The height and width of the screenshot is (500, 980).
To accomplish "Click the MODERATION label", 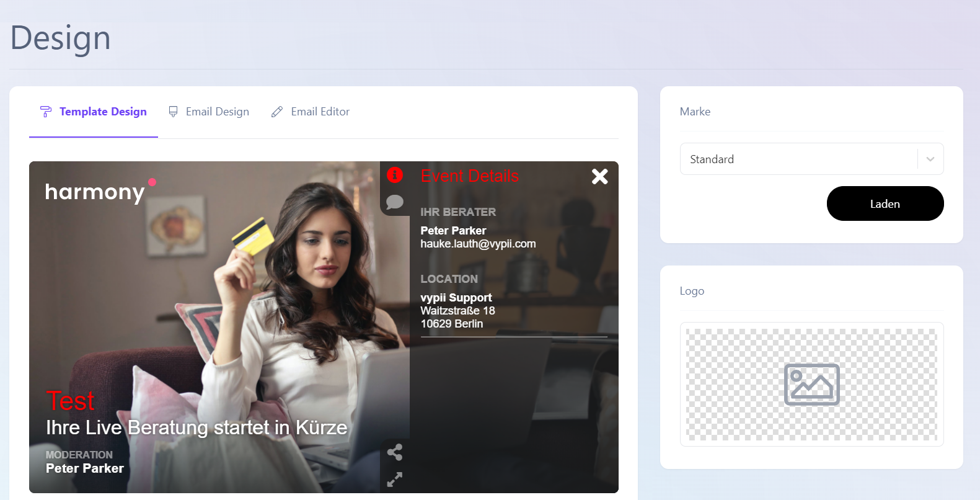I will [79, 455].
